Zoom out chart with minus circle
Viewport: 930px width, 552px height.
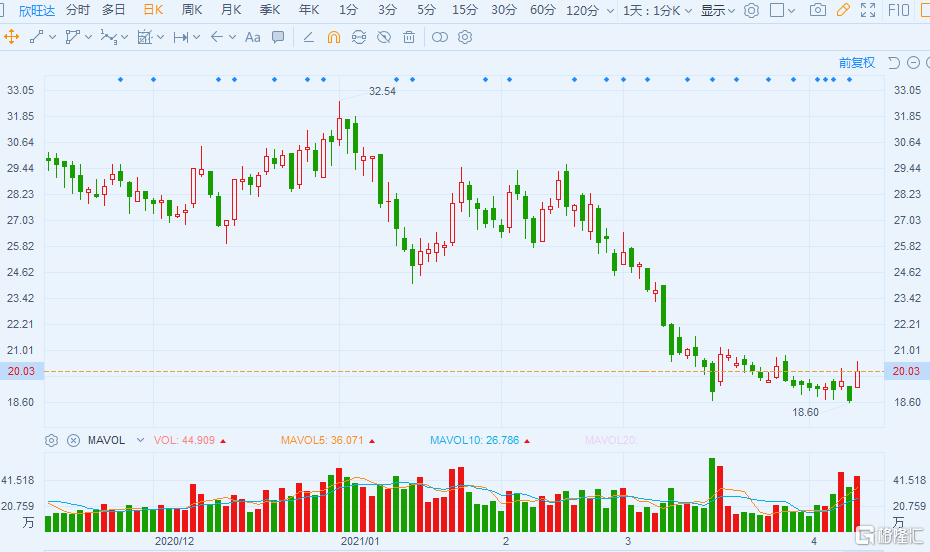[913, 62]
